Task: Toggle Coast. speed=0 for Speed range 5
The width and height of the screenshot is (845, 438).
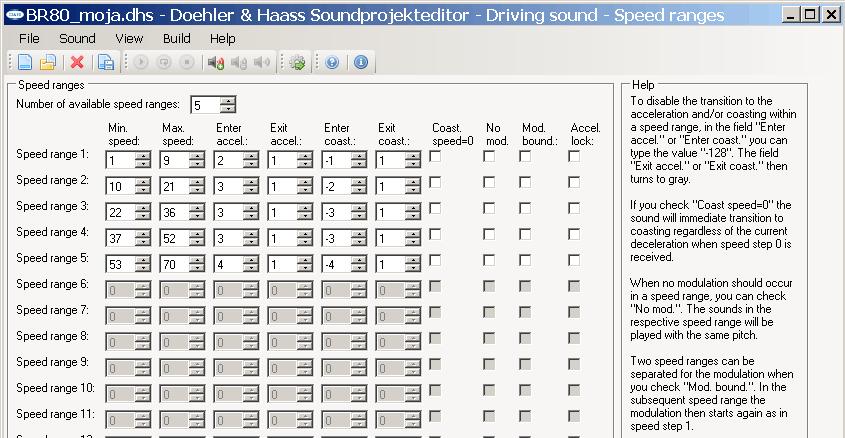Action: 435,260
